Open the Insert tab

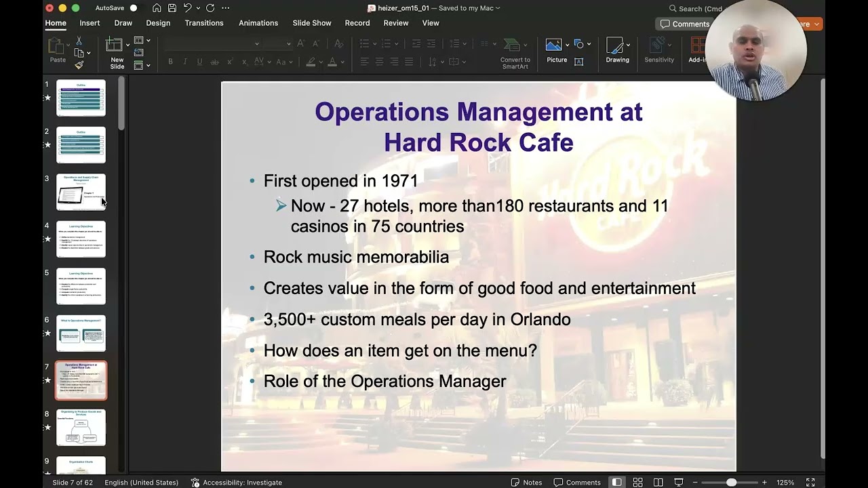90,23
